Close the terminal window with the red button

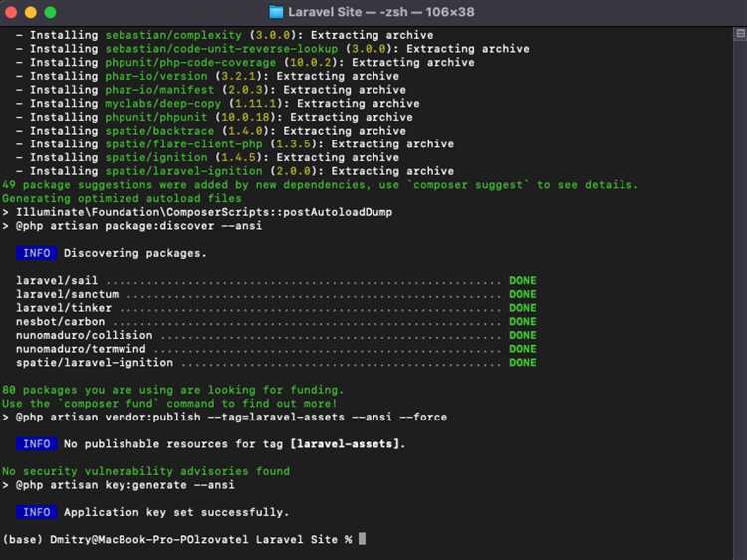tap(11, 12)
